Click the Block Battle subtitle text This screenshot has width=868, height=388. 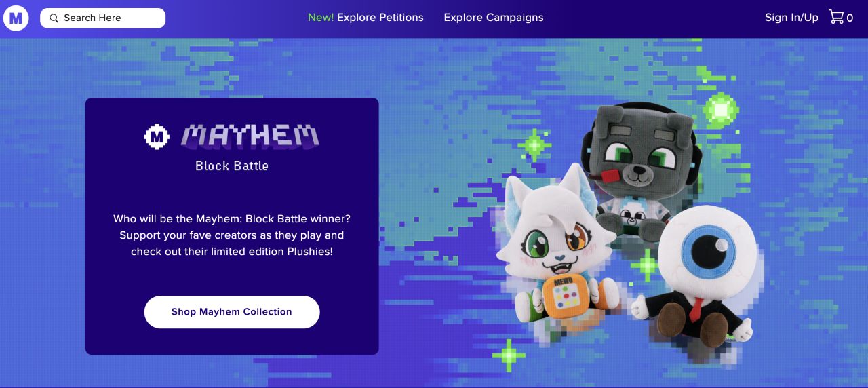[232, 166]
